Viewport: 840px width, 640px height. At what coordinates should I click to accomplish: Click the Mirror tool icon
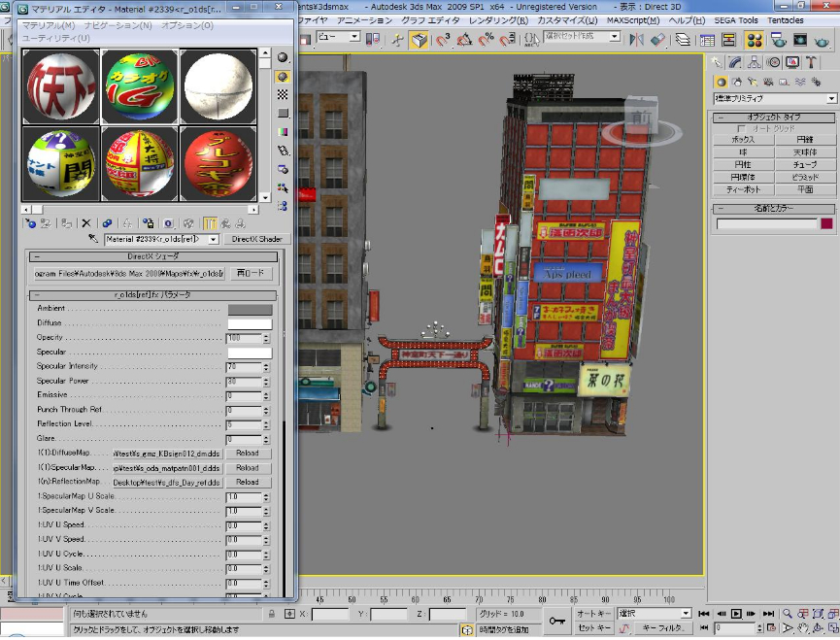[635, 40]
